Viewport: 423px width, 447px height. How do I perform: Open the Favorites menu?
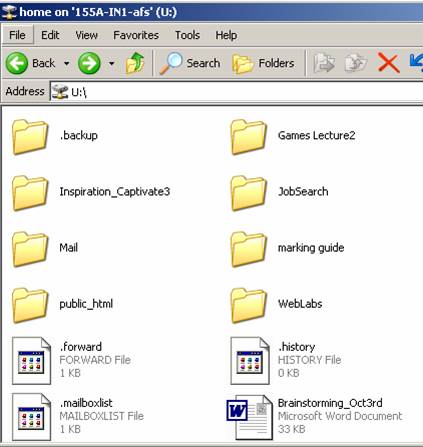[x=136, y=35]
